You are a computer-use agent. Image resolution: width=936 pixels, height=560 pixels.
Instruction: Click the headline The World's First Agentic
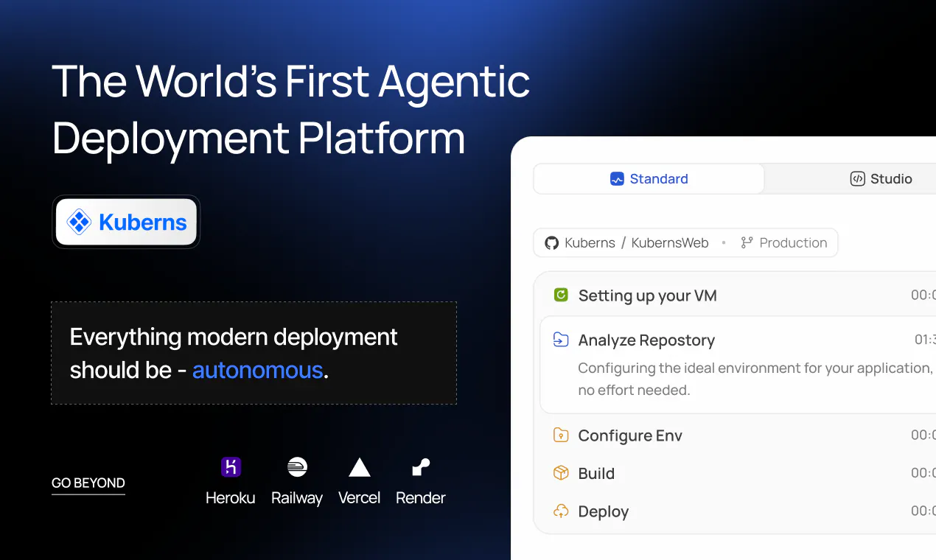pyautogui.click(x=291, y=81)
